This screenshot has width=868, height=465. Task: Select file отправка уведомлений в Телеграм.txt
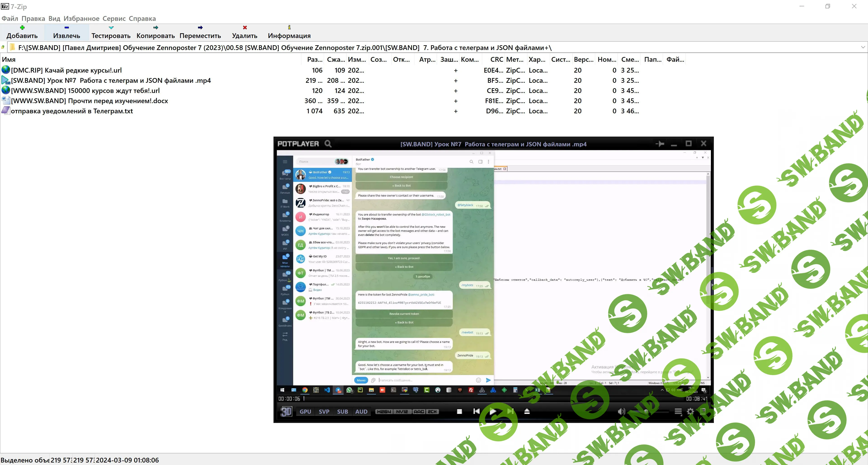tap(72, 111)
